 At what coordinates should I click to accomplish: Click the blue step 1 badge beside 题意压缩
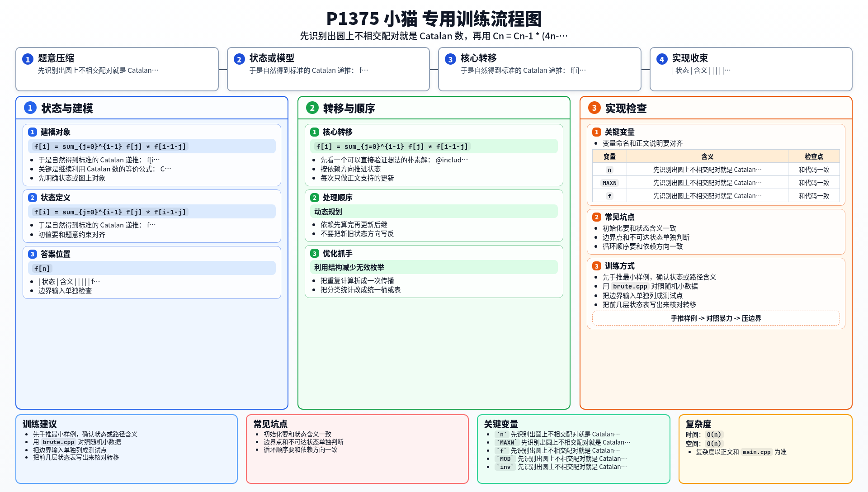[x=28, y=59]
